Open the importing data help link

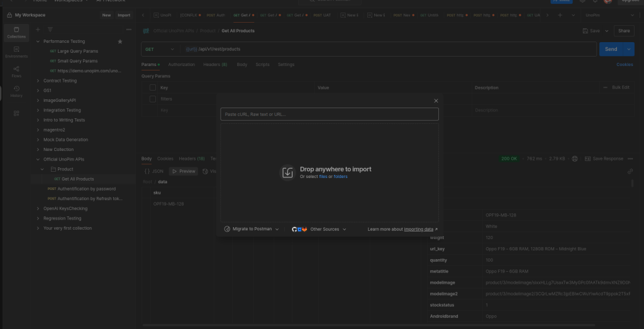click(418, 229)
